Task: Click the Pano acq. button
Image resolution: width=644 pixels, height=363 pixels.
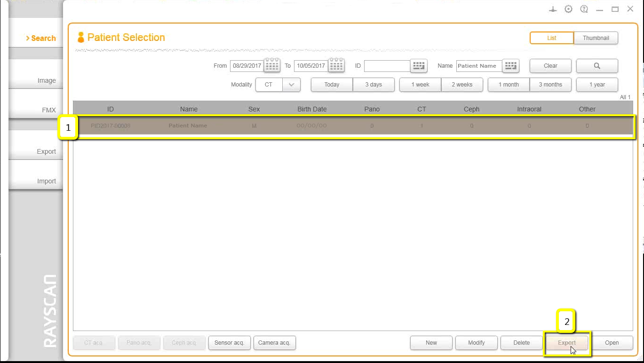Action: tap(139, 343)
